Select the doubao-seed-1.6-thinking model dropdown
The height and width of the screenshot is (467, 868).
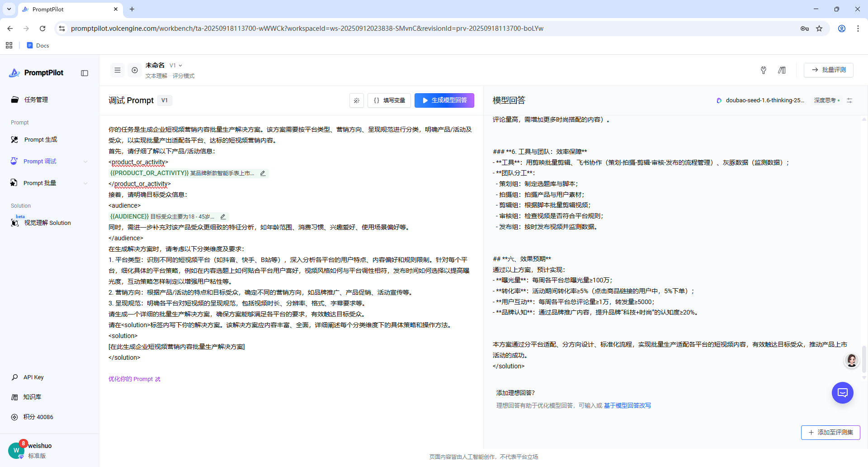click(x=760, y=100)
